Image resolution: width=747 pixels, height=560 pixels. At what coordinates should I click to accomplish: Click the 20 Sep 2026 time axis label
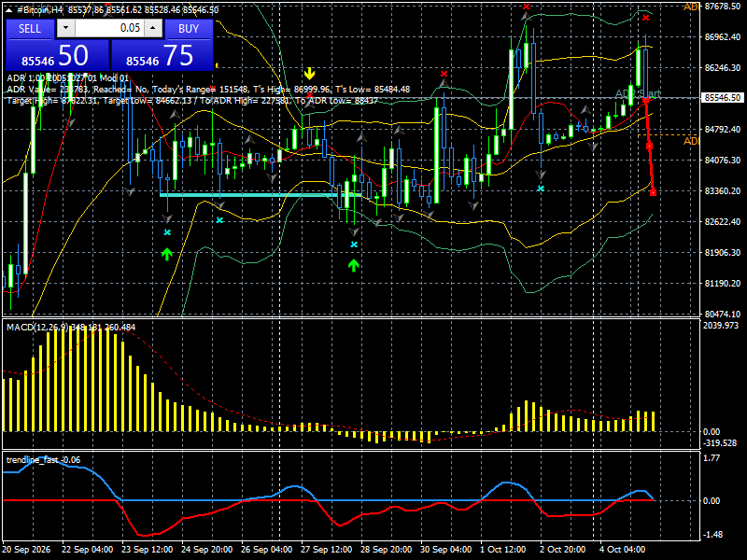click(x=26, y=550)
